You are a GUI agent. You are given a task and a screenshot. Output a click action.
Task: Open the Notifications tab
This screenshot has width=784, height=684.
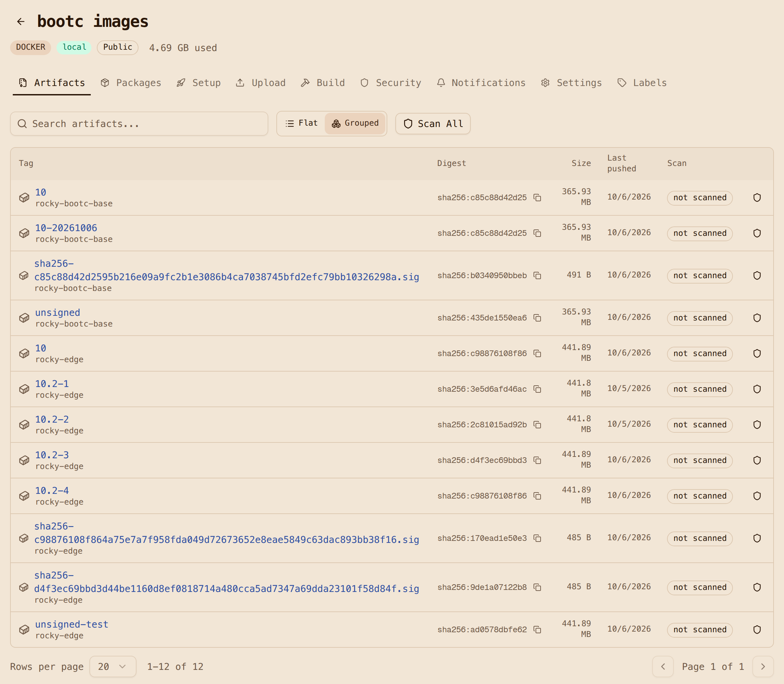(x=481, y=83)
